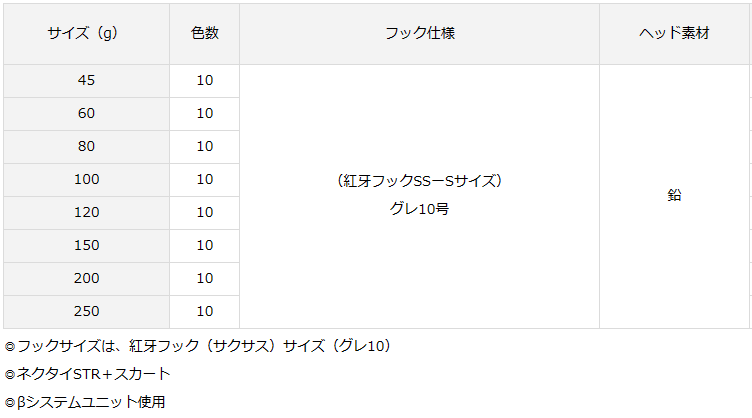Select the 45 size cell

tap(86, 81)
